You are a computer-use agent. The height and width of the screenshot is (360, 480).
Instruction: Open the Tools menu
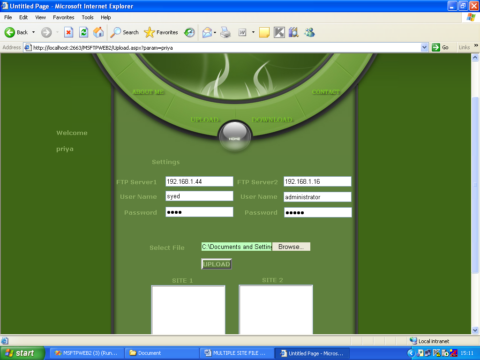[88, 17]
